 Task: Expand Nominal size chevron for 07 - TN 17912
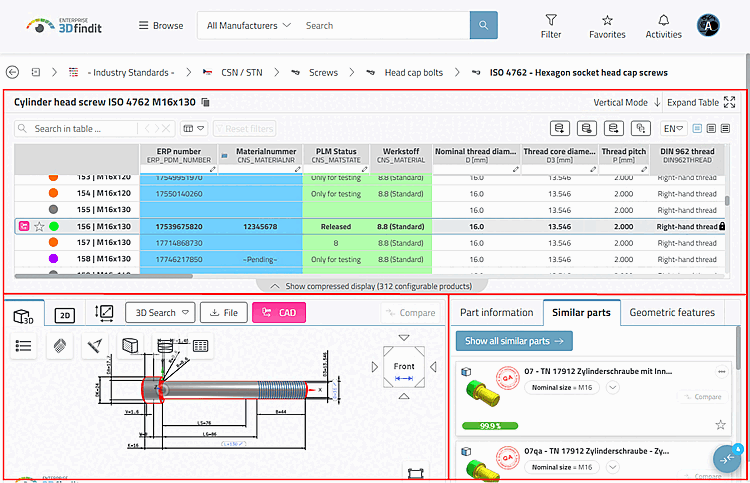[613, 387]
